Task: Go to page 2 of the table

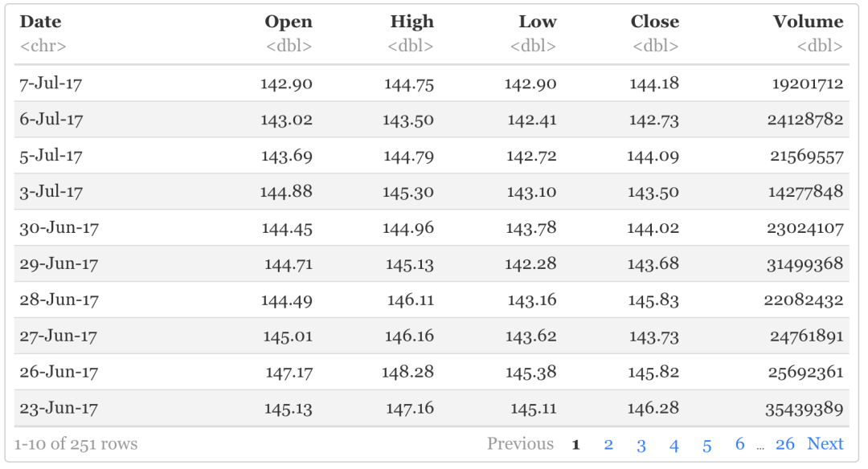Action: 608,444
